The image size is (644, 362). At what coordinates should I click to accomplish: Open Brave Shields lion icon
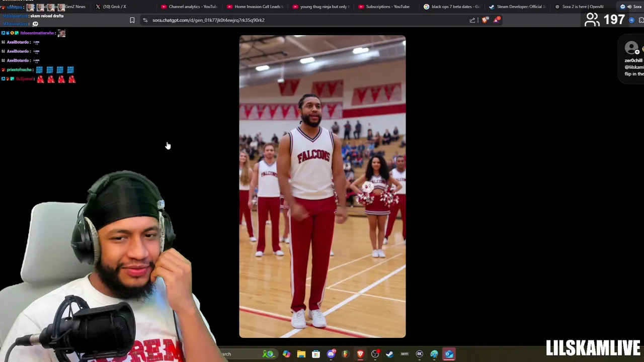[485, 20]
